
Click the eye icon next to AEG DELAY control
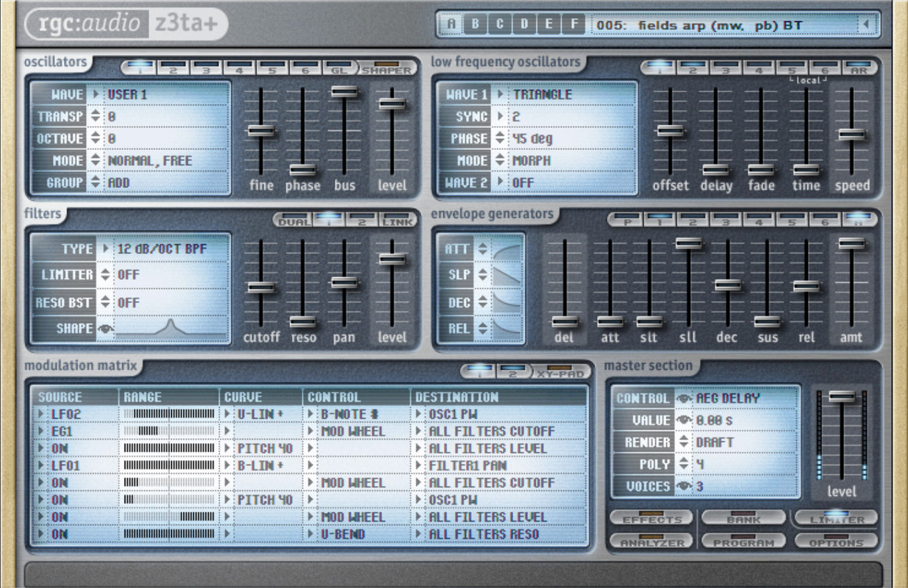[683, 398]
